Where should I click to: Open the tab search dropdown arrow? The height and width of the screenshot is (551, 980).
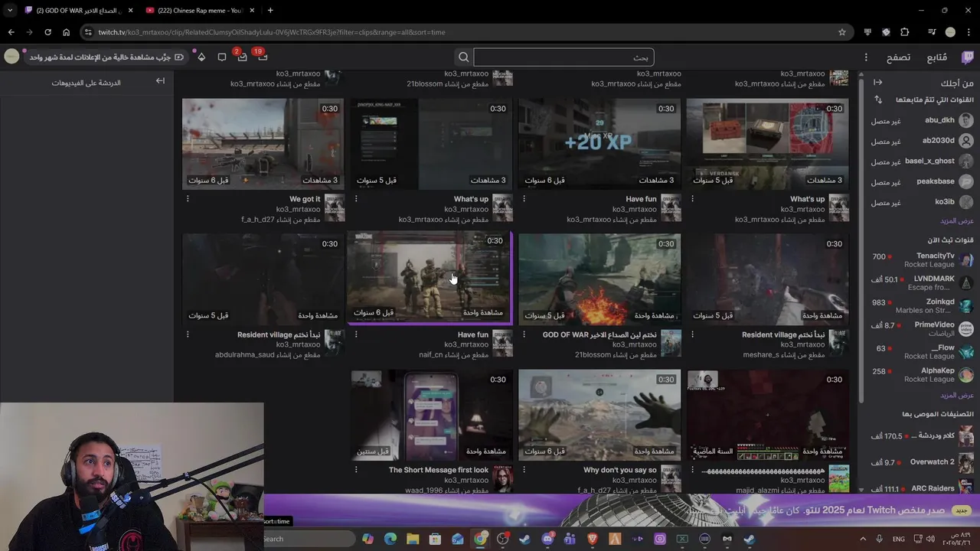tap(10, 11)
